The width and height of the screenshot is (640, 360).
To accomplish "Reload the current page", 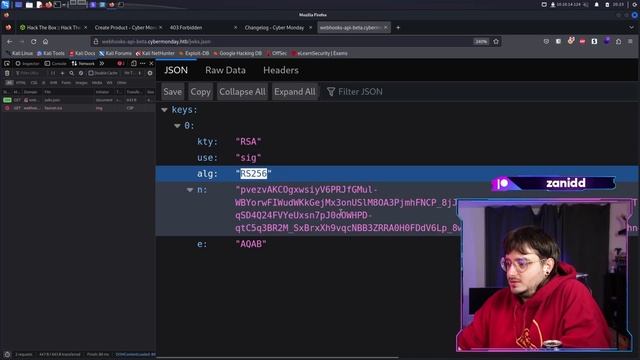I will [33, 42].
